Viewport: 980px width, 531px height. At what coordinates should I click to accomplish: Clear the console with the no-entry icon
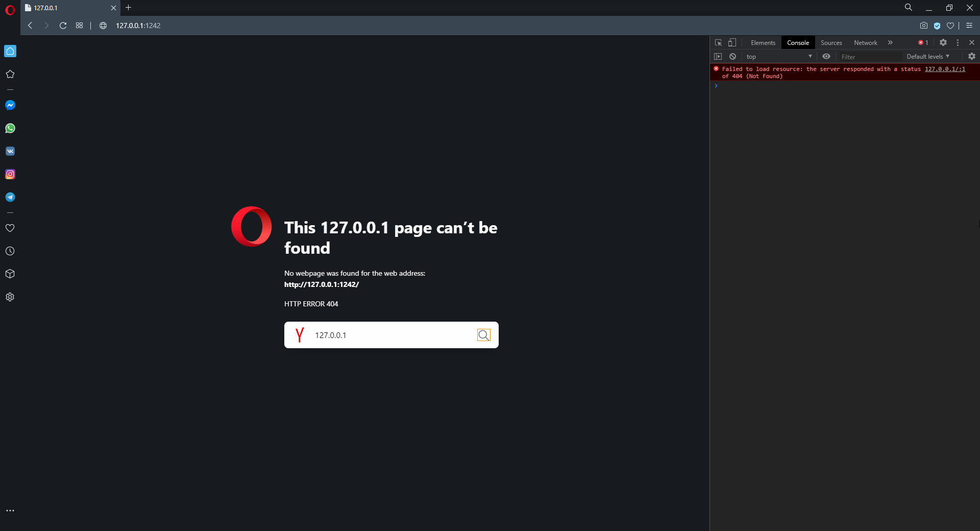(732, 56)
